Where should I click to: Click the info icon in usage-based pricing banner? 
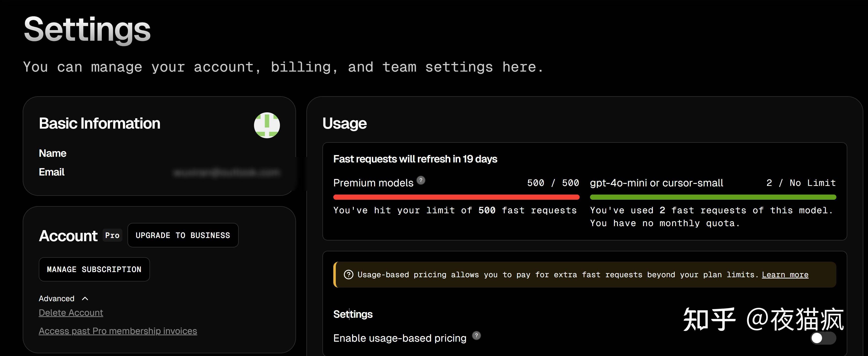pos(348,275)
